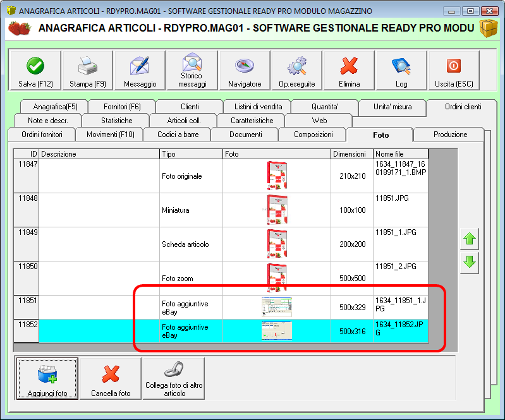Select the Caratteristiche tab
Viewport: 505px width, 420px height.
[x=252, y=121]
